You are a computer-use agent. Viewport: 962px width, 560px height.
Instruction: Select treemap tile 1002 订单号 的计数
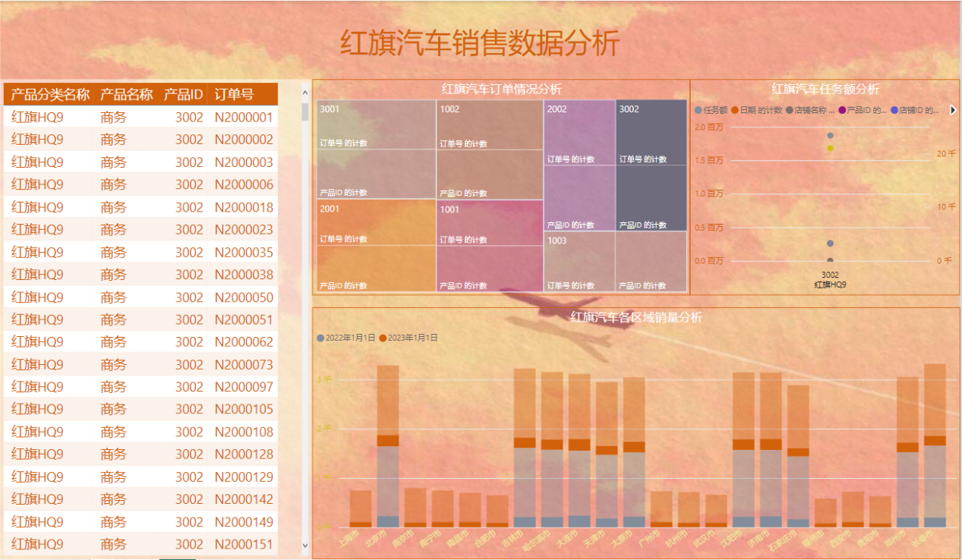(x=490, y=124)
